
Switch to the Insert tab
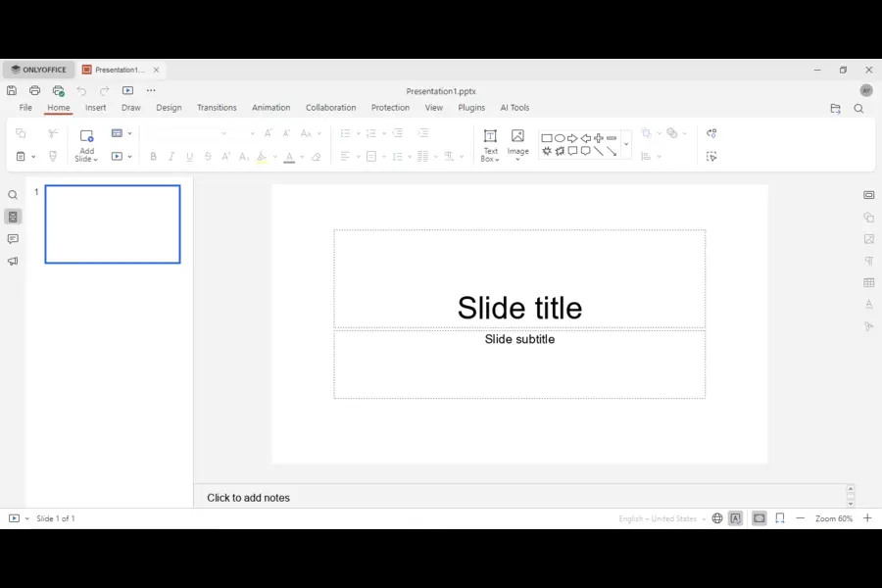[x=96, y=108]
